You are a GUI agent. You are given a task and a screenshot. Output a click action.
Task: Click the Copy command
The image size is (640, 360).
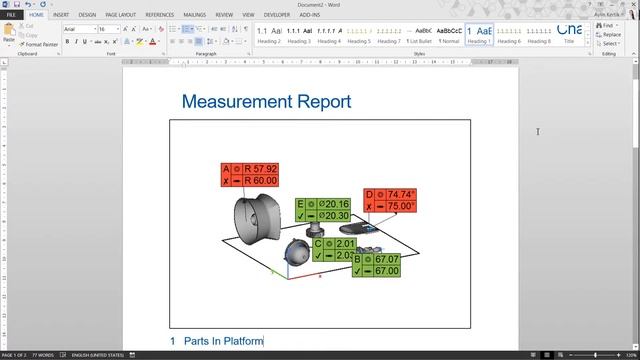28,35
